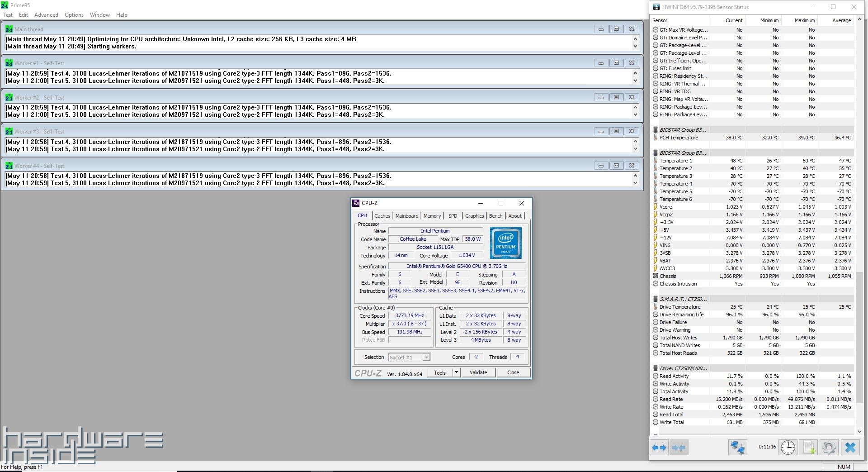Minimize the Worker #2 Self-Test child window

point(601,97)
